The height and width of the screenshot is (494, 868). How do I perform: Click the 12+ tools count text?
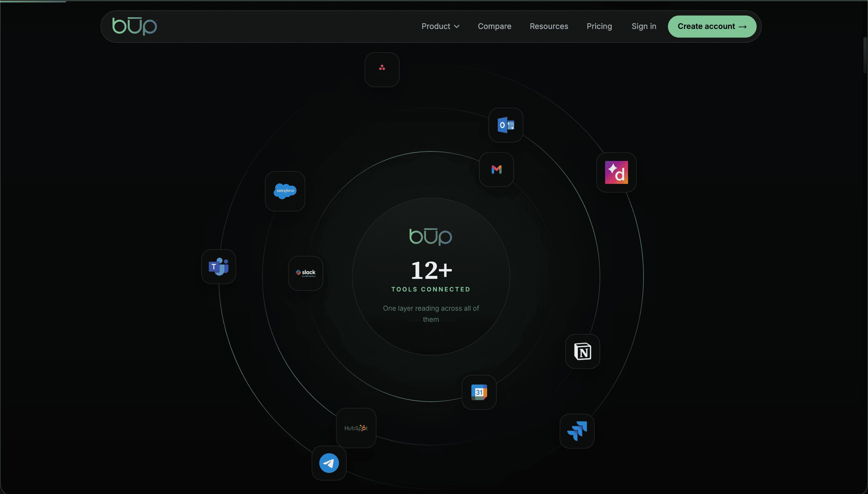(431, 271)
